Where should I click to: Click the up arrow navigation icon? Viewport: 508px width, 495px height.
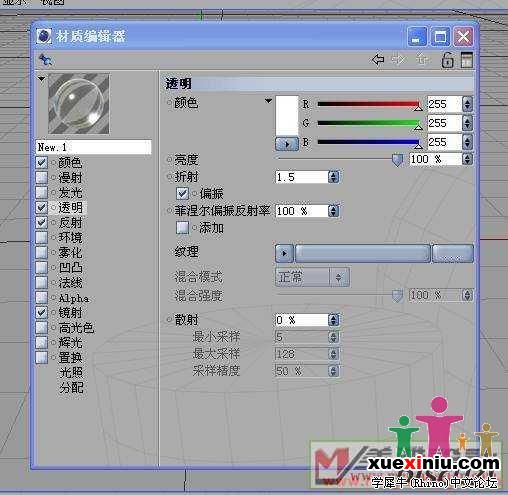click(x=422, y=60)
